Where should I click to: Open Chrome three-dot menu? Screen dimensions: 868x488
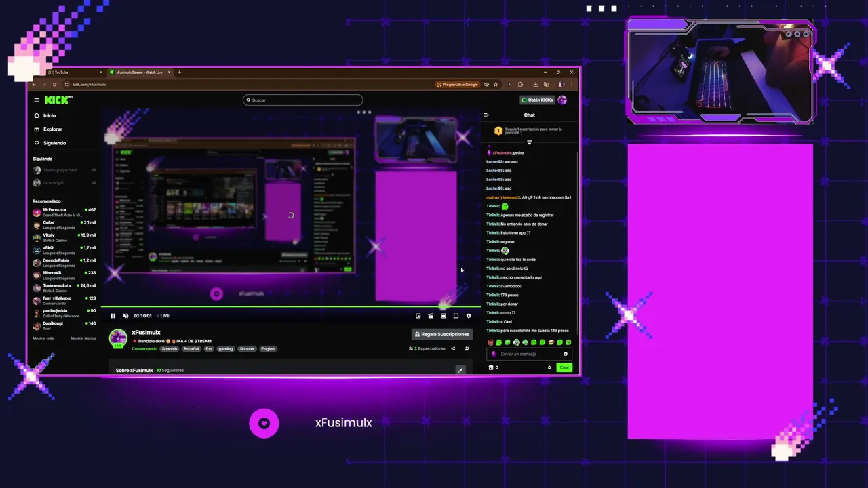[571, 85]
